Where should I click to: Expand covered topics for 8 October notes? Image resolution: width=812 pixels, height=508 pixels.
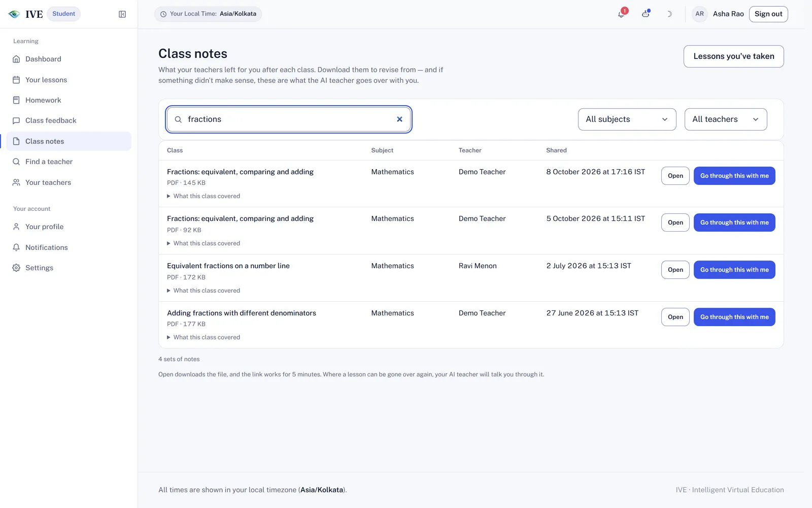click(204, 196)
